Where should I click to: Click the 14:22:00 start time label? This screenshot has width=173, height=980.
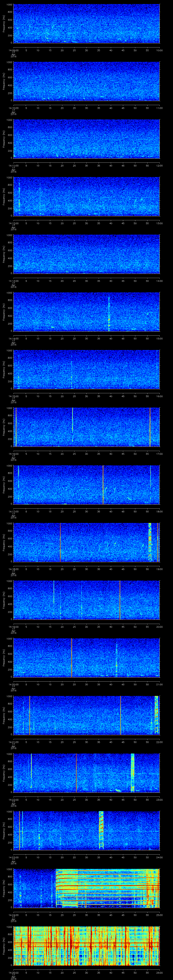click(x=13, y=799)
